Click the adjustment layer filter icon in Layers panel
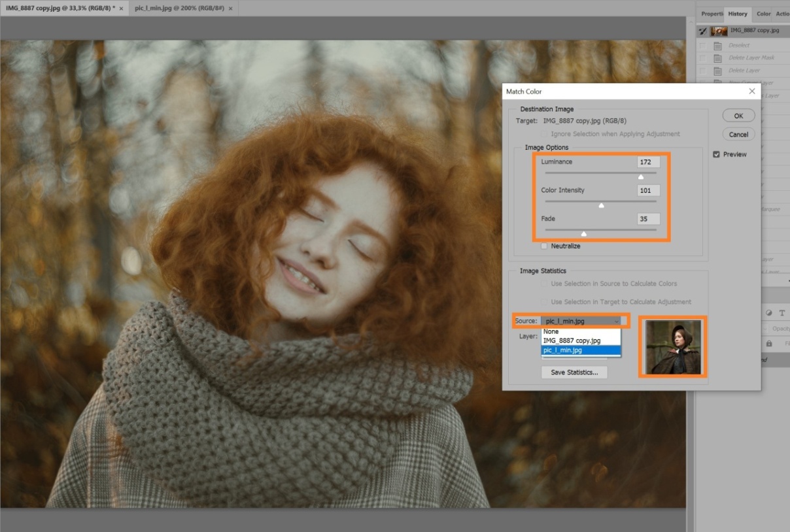Viewport: 790px width, 532px height. pos(769,313)
